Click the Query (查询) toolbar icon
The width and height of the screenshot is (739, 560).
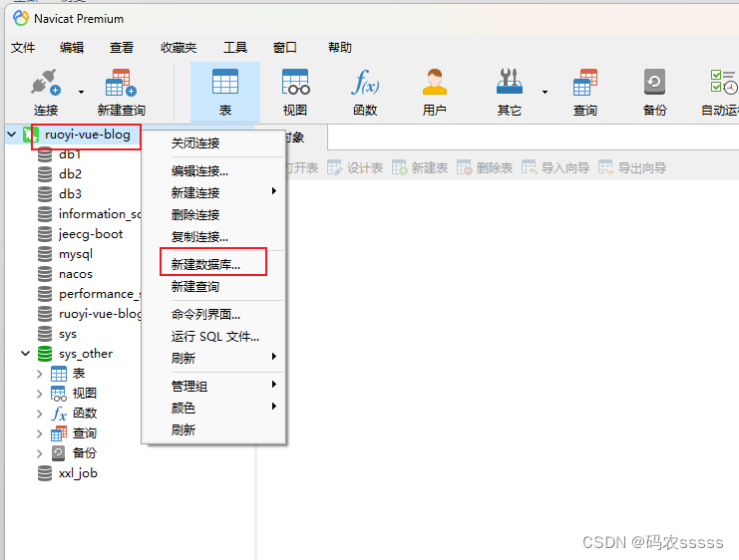(584, 83)
